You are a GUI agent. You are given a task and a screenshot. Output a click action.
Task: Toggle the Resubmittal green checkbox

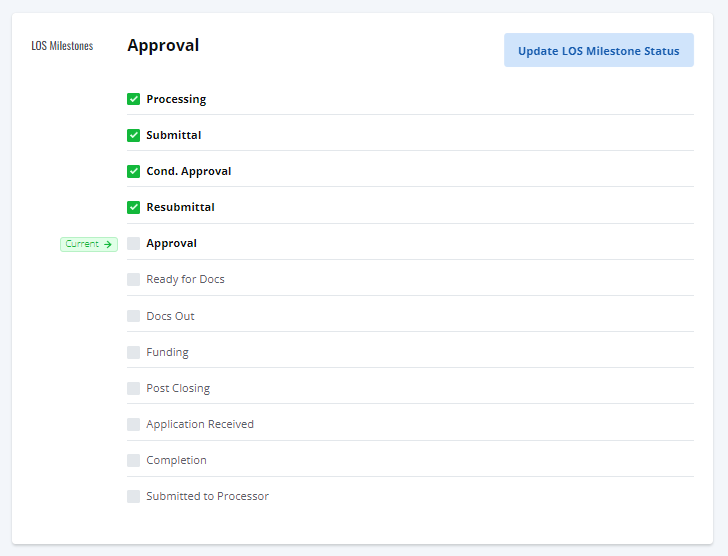point(134,207)
